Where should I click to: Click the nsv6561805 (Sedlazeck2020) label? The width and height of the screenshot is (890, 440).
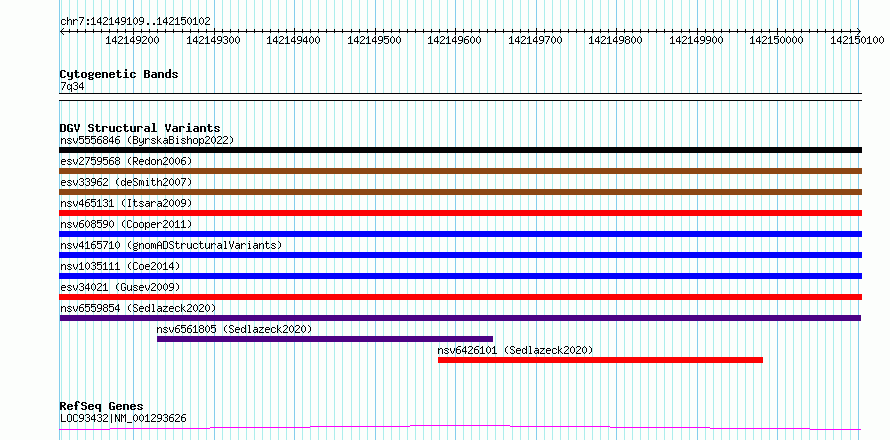(234, 329)
